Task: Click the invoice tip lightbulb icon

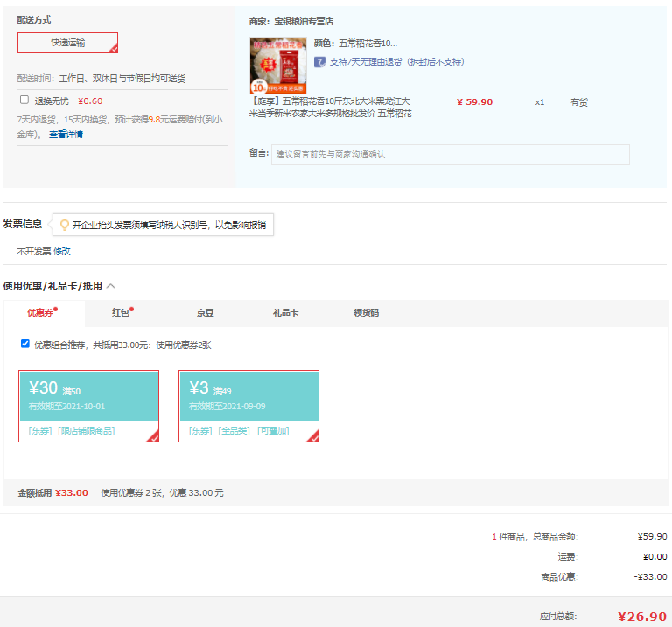Action: coord(64,225)
